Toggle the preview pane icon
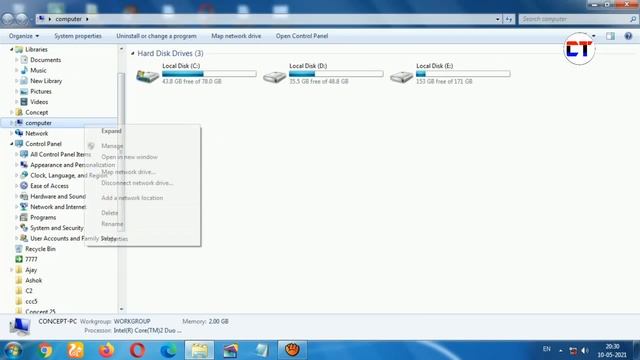The height and width of the screenshot is (360, 640). coord(610,36)
